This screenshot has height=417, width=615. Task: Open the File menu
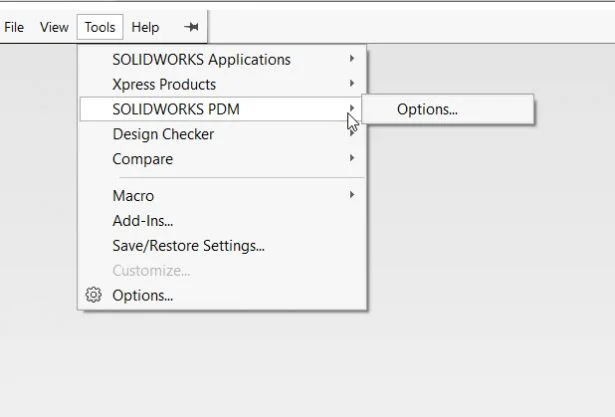(x=14, y=28)
